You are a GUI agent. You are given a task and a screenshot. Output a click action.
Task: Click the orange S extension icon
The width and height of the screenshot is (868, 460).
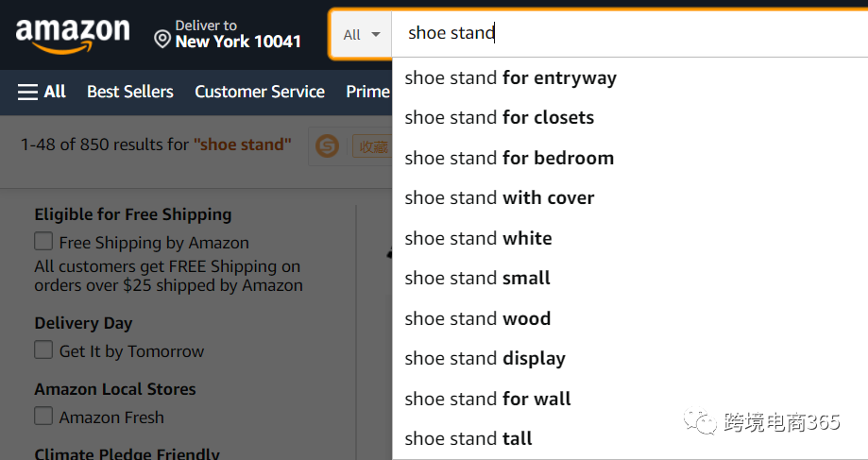[327, 145]
